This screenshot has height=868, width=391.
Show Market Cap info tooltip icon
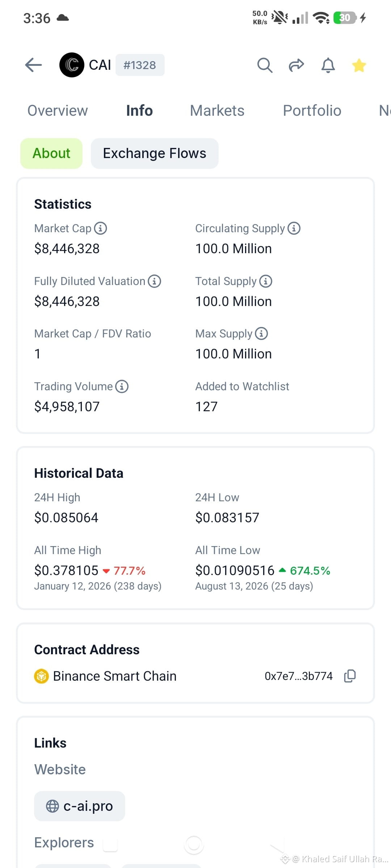click(x=100, y=228)
